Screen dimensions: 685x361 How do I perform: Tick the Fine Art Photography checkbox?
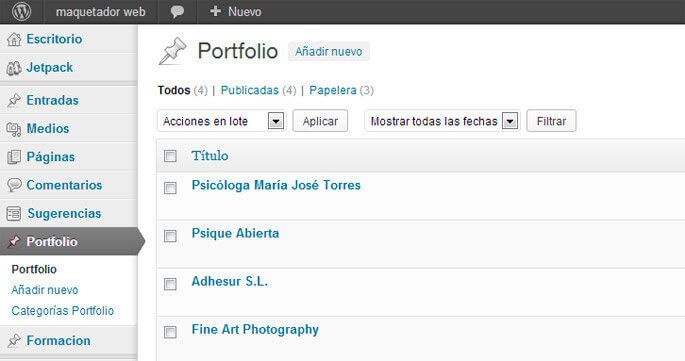(170, 332)
